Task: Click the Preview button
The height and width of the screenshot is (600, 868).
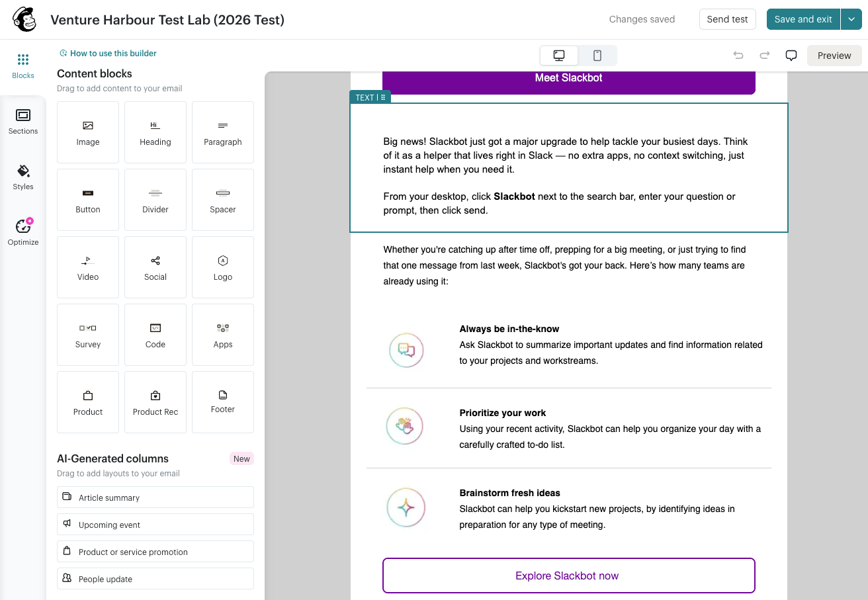Action: pyautogui.click(x=834, y=56)
